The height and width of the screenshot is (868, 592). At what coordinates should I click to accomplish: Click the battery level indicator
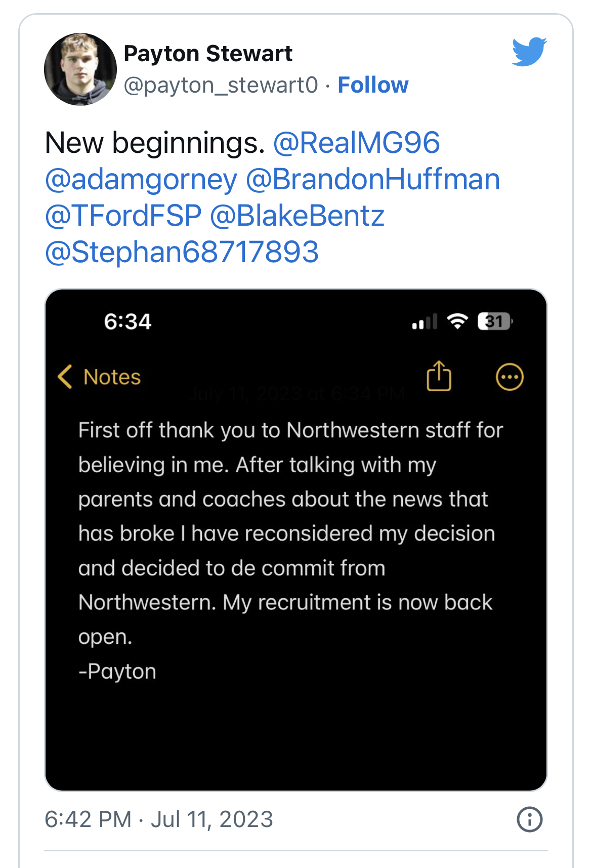(x=495, y=321)
